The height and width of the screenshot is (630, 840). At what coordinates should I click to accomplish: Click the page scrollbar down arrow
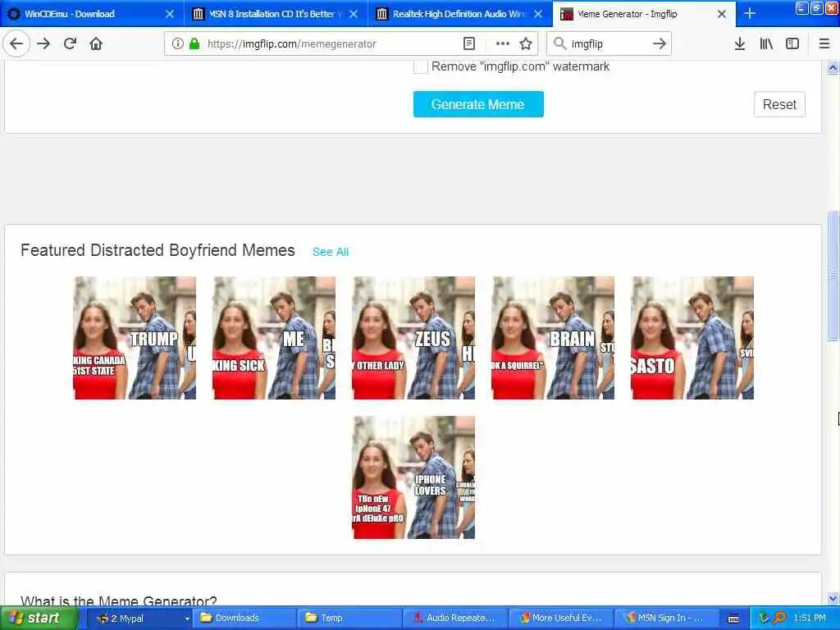point(833,598)
